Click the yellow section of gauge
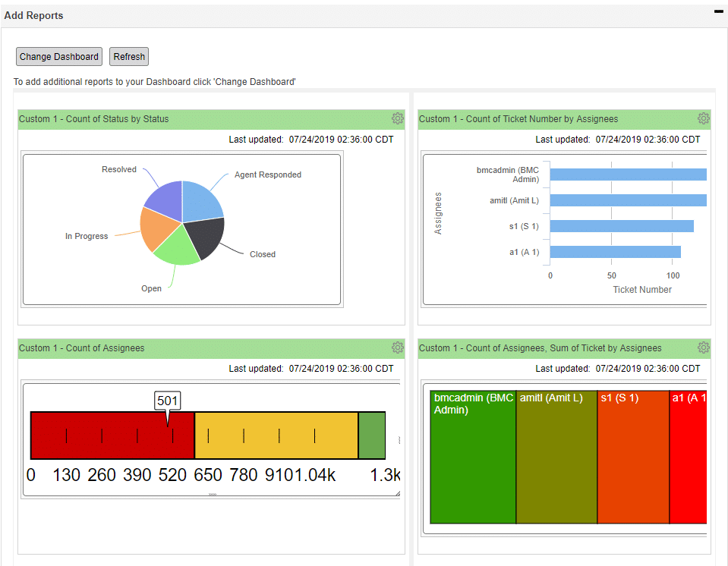 coord(276,436)
